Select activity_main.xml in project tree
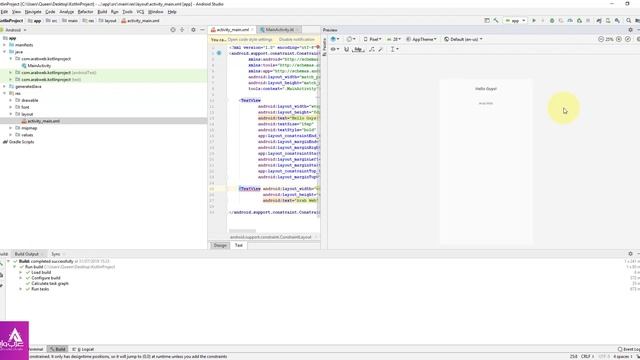The height and width of the screenshot is (360, 640). click(x=43, y=121)
